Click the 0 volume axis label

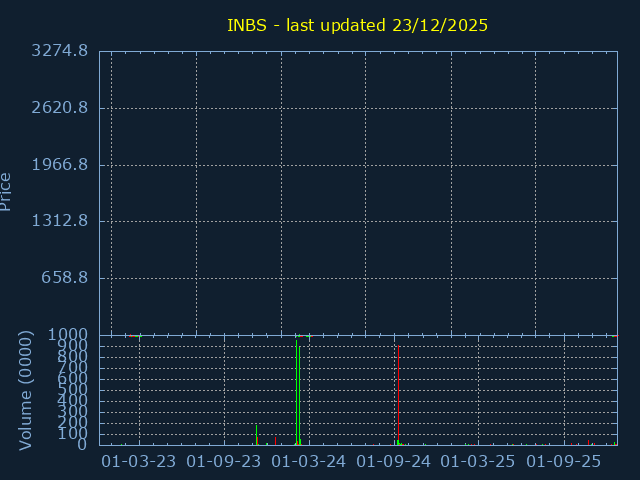click(x=82, y=444)
